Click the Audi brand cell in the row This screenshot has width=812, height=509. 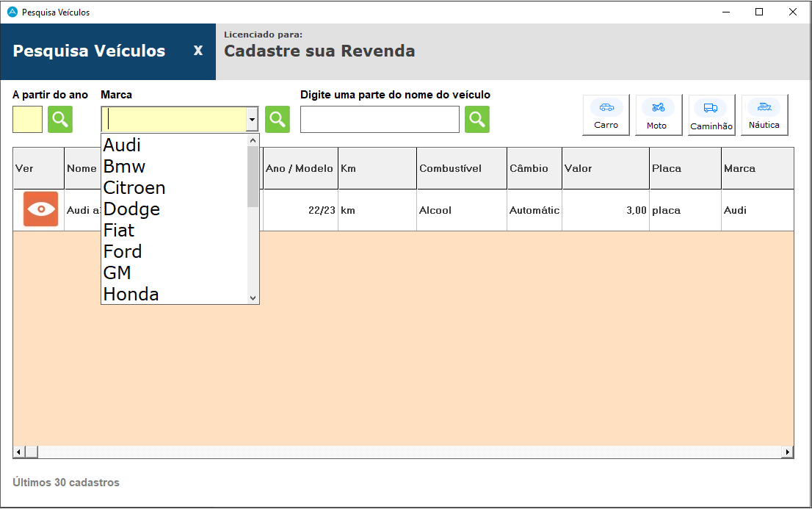tap(758, 211)
